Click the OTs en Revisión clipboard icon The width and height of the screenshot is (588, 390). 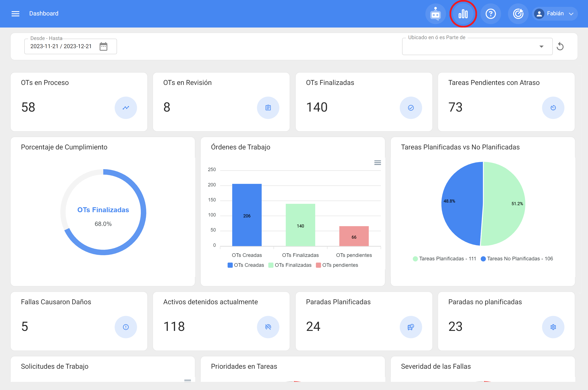pyautogui.click(x=268, y=108)
